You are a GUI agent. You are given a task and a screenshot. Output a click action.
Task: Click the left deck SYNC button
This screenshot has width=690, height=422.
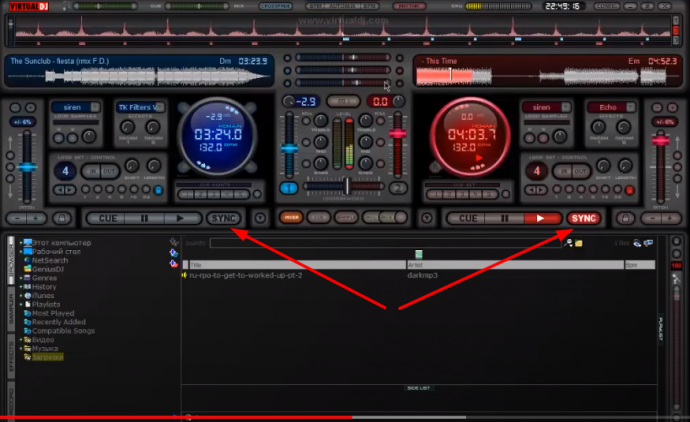tap(224, 218)
